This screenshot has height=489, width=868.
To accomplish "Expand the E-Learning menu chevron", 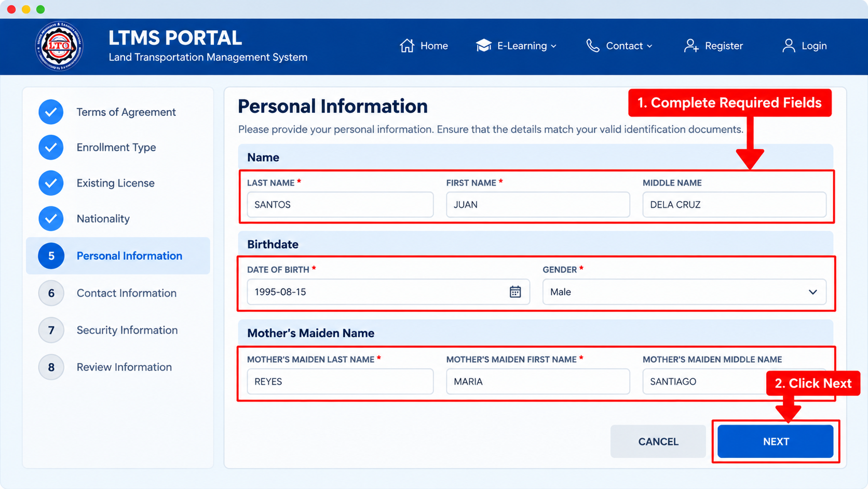I will (553, 46).
